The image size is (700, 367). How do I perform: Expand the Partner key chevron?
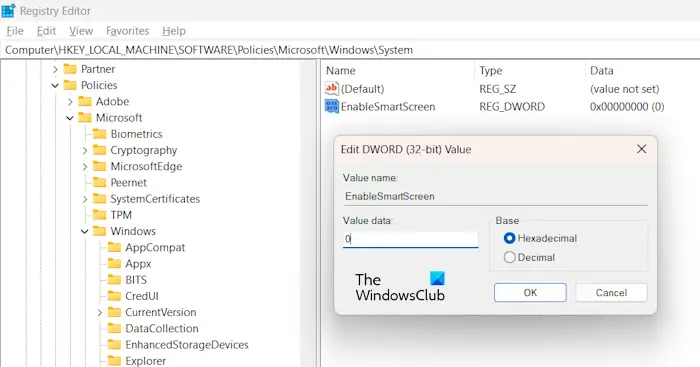point(55,69)
